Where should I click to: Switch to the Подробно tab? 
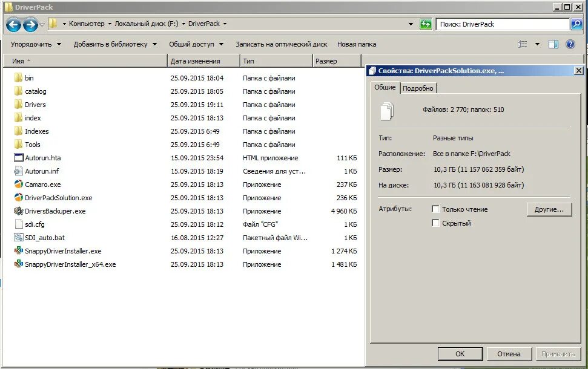[x=418, y=88]
